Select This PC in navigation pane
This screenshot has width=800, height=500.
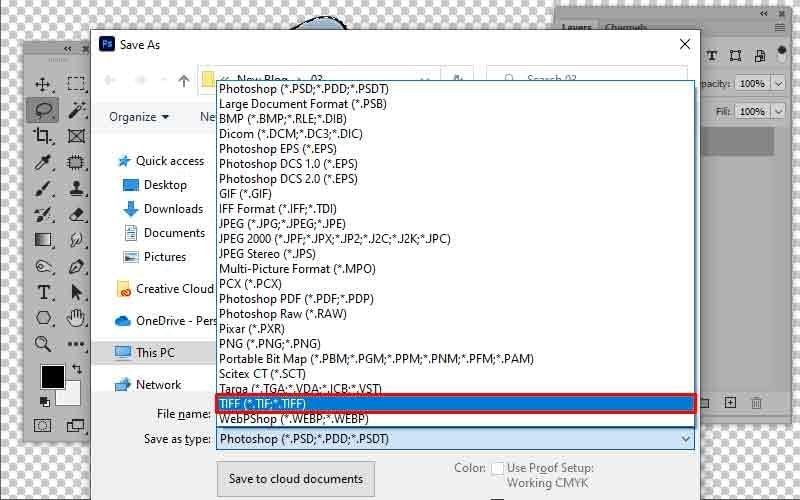145,353
